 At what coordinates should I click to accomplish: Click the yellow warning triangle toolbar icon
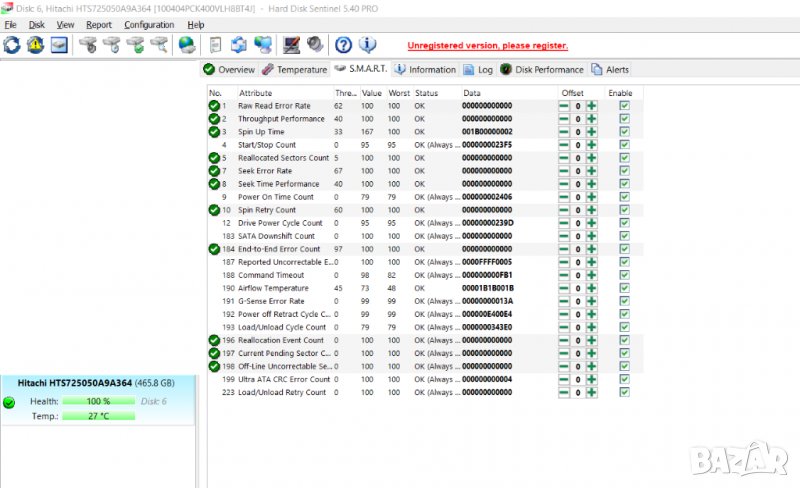[x=36, y=45]
